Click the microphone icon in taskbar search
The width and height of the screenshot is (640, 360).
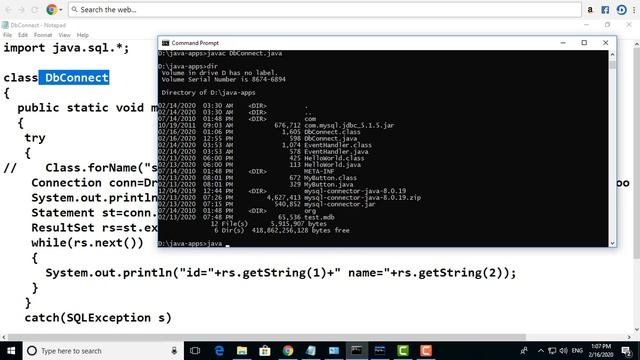pos(174,351)
